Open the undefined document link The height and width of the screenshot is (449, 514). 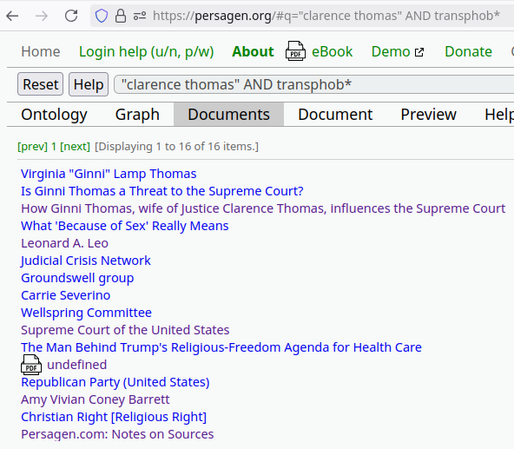[x=77, y=364]
